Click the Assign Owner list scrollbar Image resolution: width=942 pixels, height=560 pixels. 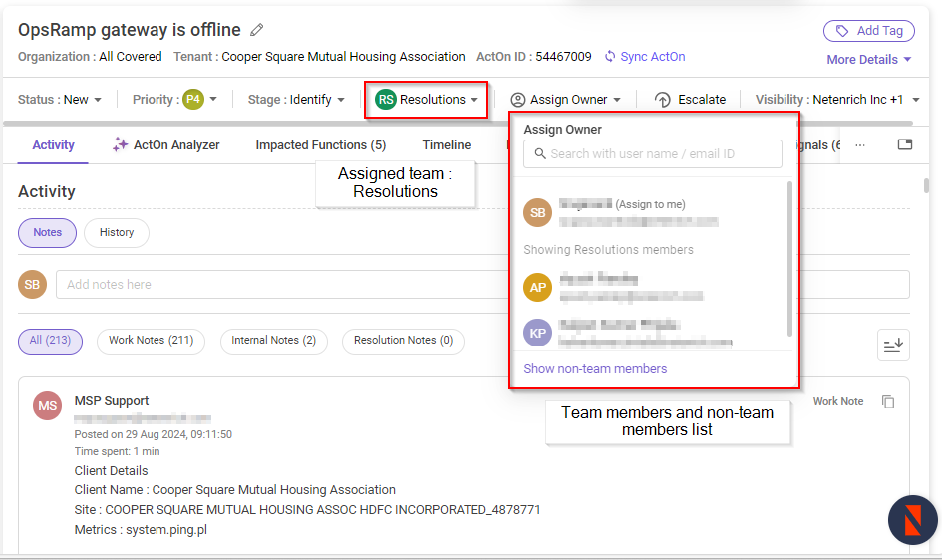(789, 258)
